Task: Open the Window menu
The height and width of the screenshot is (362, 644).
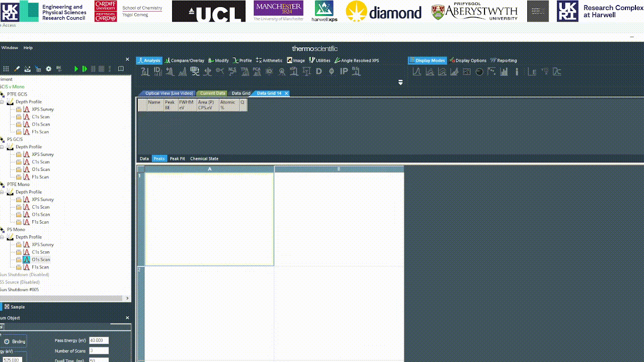Action: pos(10,48)
